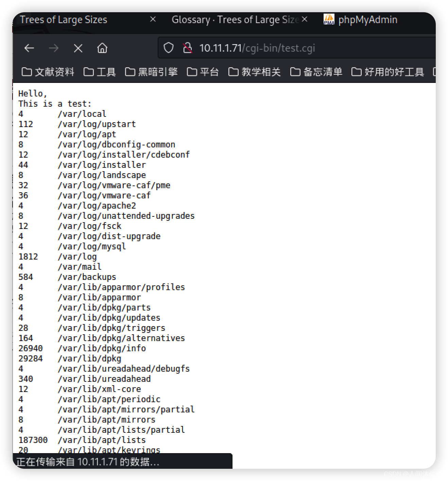The width and height of the screenshot is (448, 481).
Task: Click the /var/log/dbconfig-common path
Action: coord(117,144)
